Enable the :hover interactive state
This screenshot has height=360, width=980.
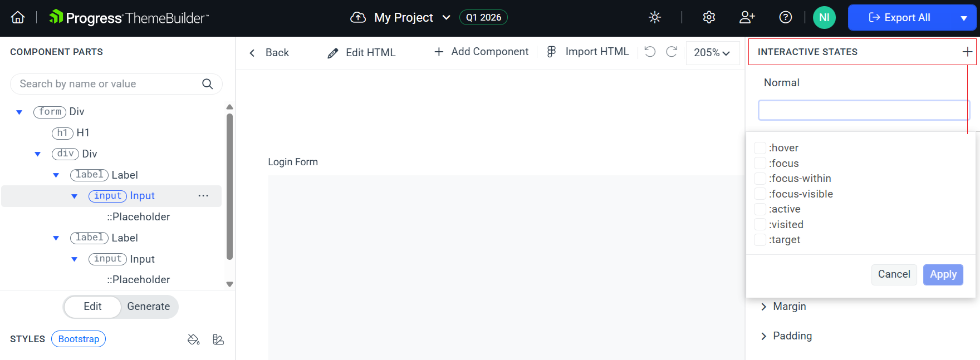759,147
